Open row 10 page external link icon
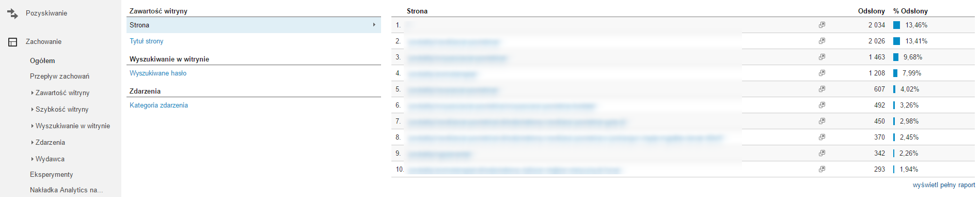 click(x=822, y=169)
